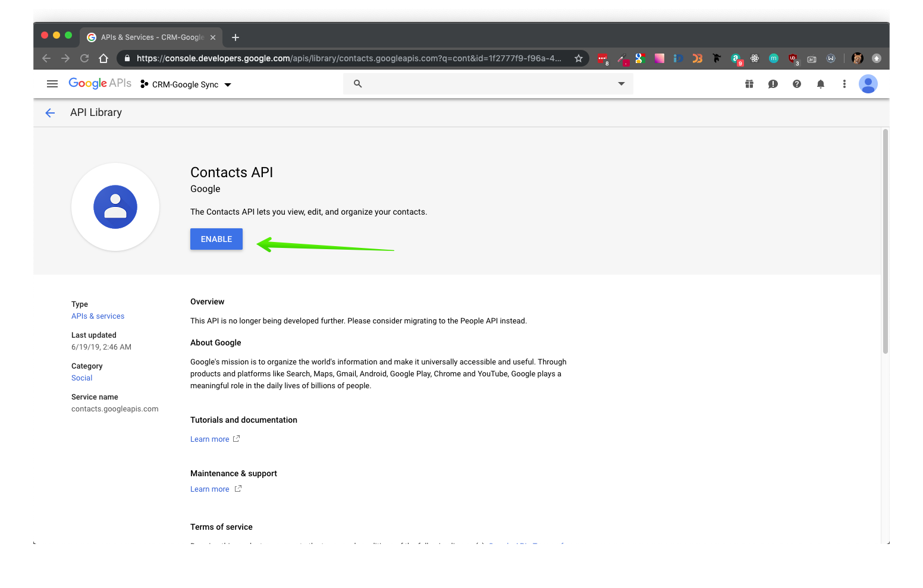Open the gift free trial icon
Viewport: 923px width, 588px height.
click(749, 84)
